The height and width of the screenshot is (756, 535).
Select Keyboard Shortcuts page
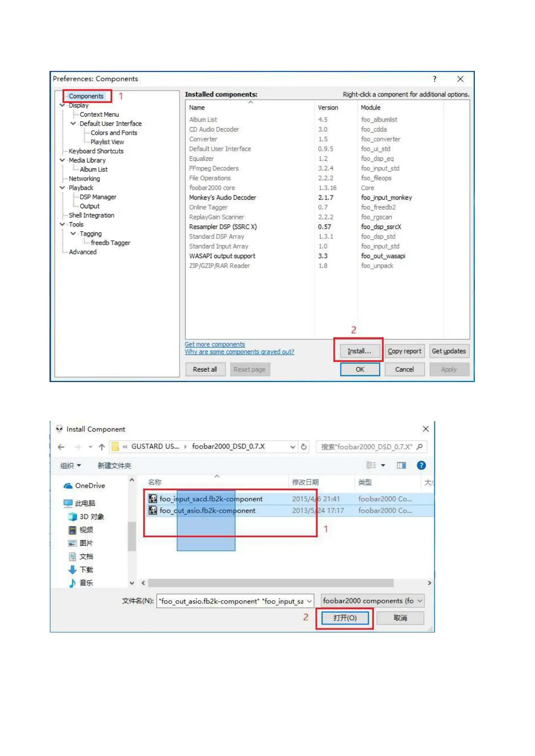[x=96, y=151]
